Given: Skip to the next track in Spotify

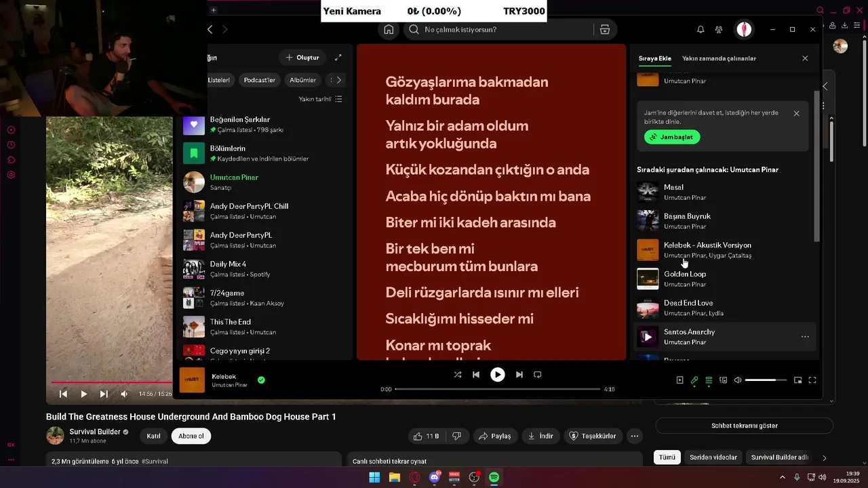Looking at the screenshot, I should pos(519,374).
